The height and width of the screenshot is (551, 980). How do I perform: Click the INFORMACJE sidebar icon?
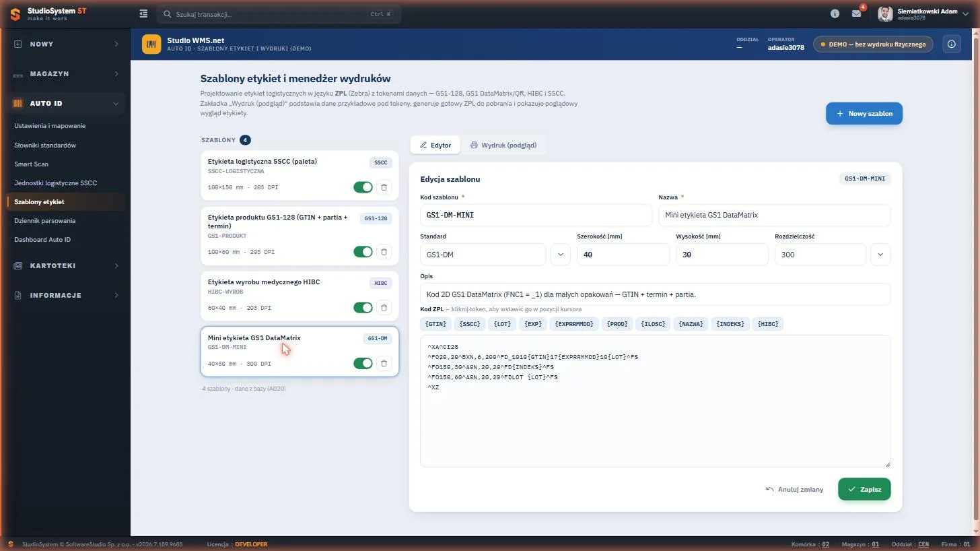click(18, 295)
